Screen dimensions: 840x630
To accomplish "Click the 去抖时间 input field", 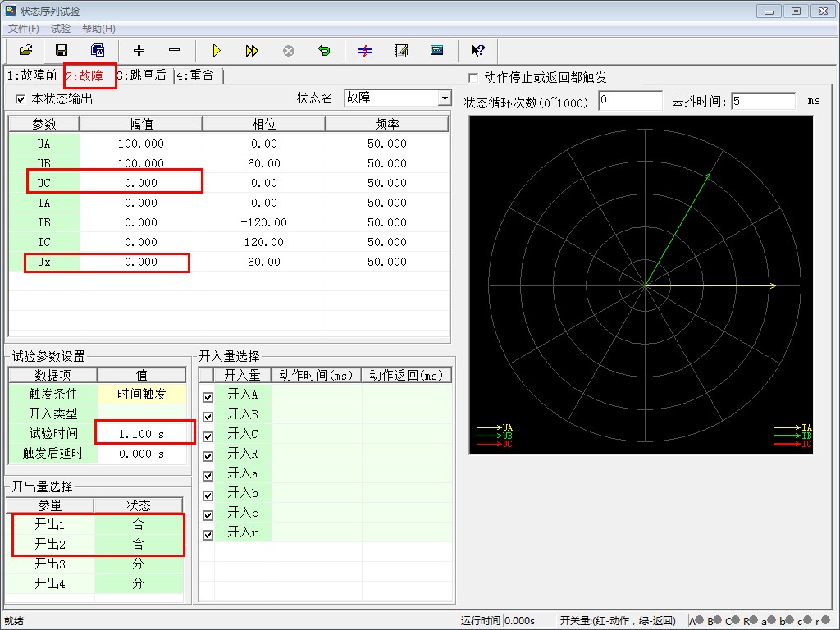I will tap(763, 101).
